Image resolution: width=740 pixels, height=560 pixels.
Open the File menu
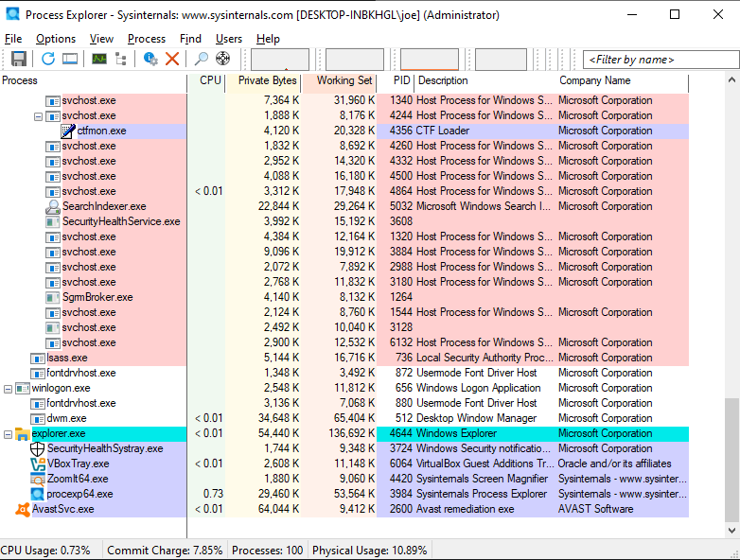(x=13, y=39)
